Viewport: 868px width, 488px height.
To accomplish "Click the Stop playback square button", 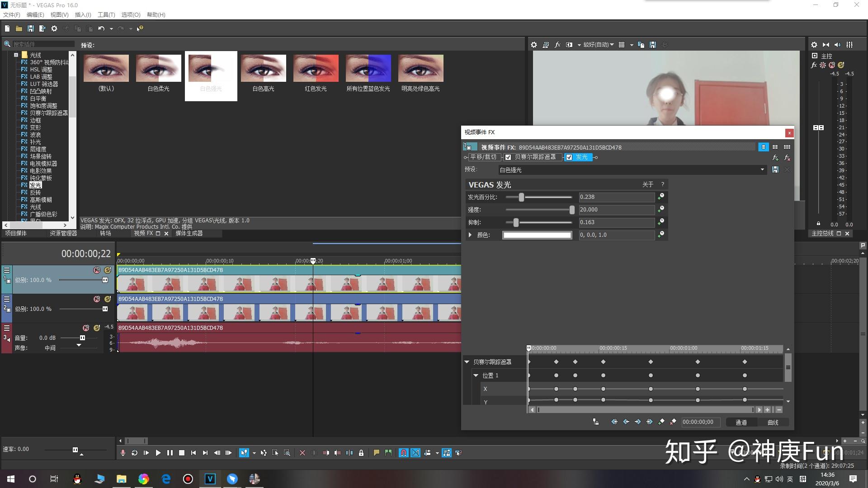I will 182,453.
